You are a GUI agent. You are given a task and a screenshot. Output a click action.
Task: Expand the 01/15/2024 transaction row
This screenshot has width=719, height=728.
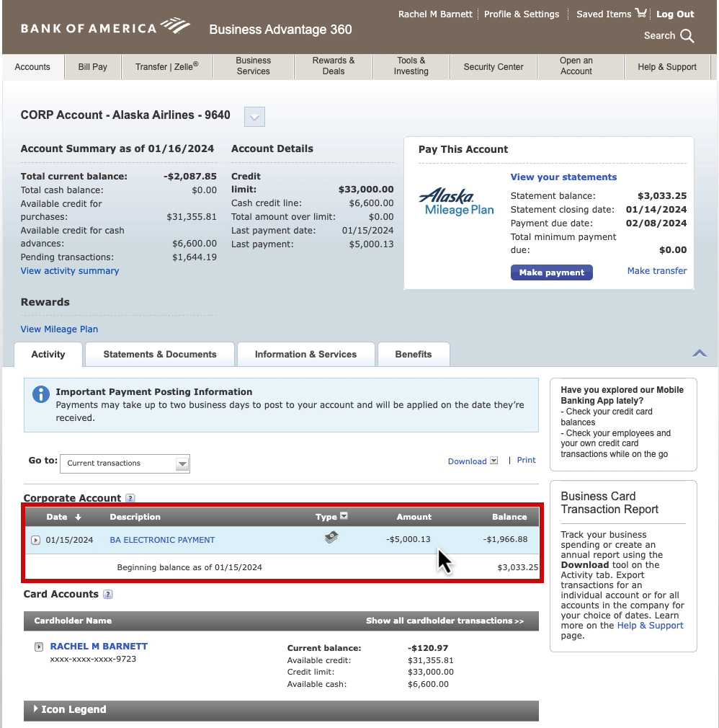tap(35, 540)
